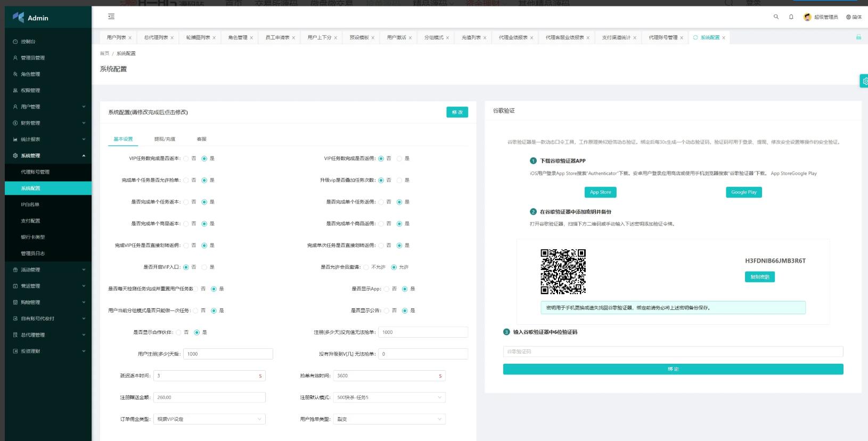Click the 谷歌验证码 input field
The width and height of the screenshot is (868, 441).
[x=673, y=352]
